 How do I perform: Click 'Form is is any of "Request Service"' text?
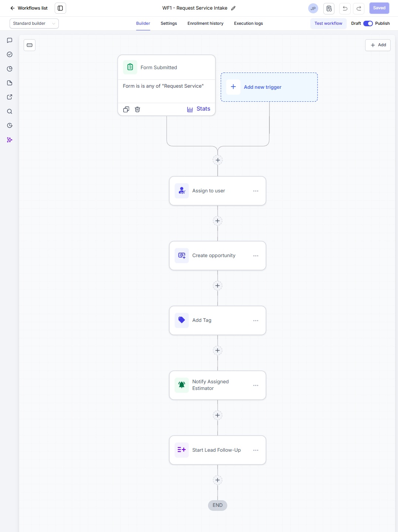(x=163, y=86)
